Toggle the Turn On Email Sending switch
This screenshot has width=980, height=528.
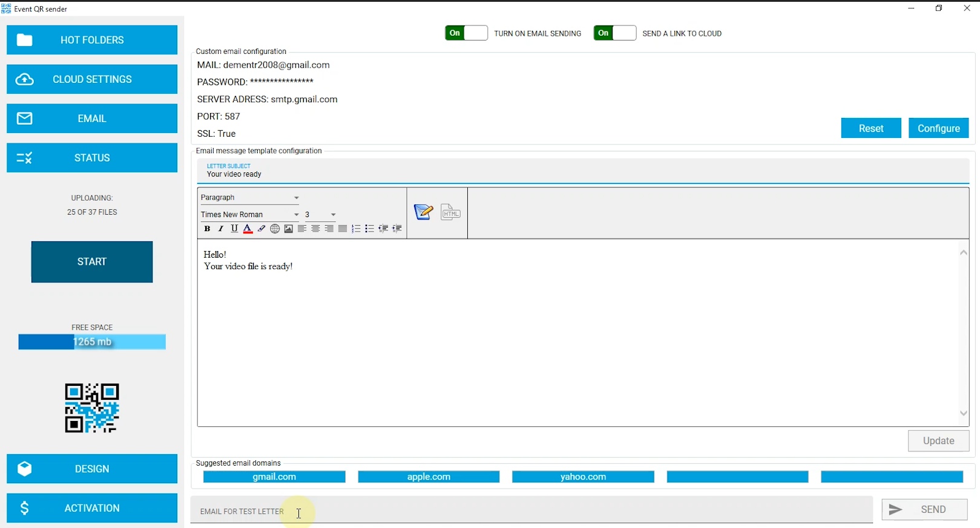click(466, 33)
